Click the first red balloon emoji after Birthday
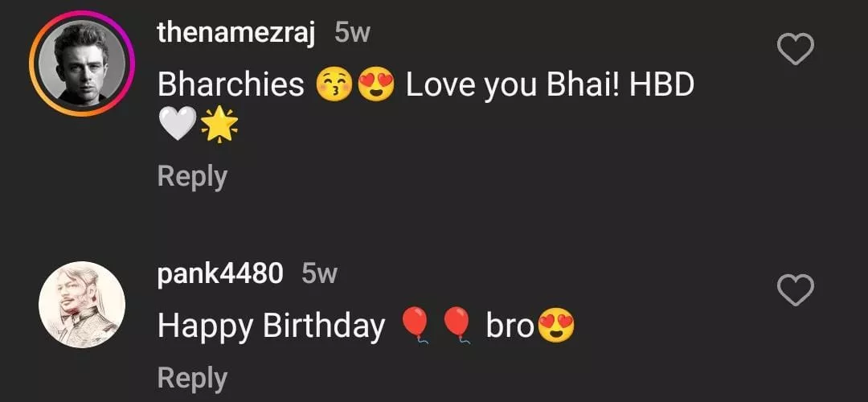The height and width of the screenshot is (402, 868). tap(415, 326)
